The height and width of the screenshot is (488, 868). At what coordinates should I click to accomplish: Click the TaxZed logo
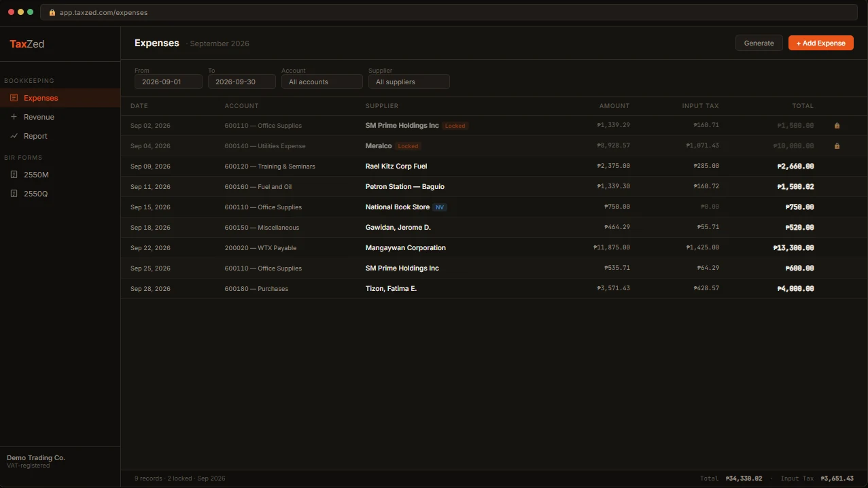[x=27, y=44]
